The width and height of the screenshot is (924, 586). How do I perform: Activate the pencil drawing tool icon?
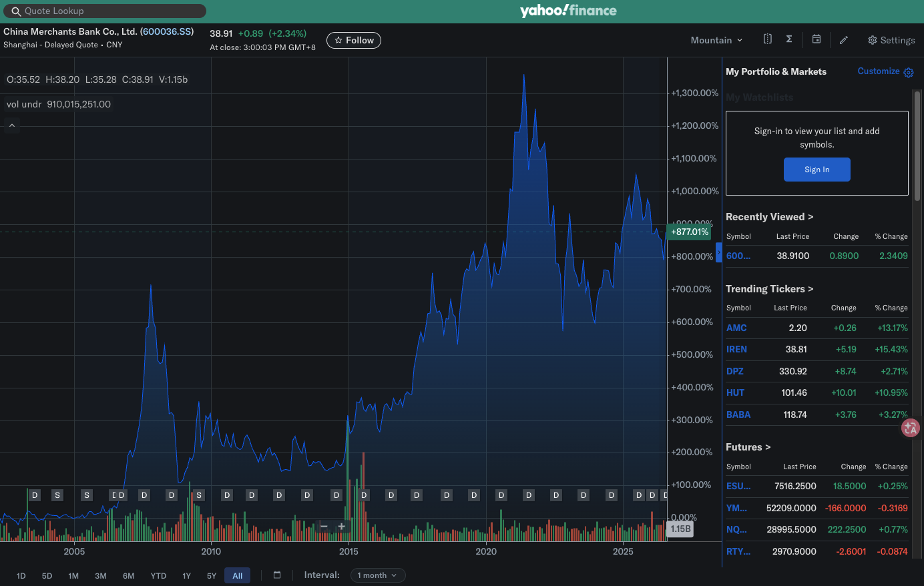(844, 40)
